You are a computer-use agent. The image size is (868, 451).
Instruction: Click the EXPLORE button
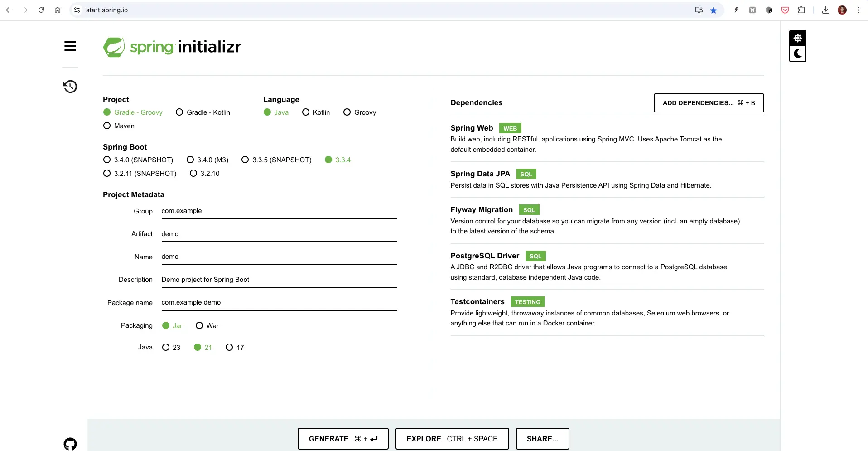(x=452, y=439)
